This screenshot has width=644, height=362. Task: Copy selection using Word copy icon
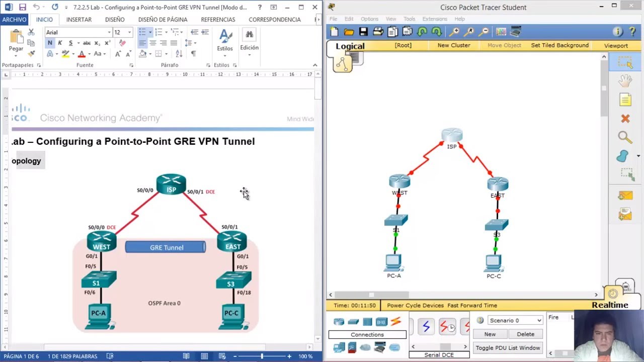[31, 43]
